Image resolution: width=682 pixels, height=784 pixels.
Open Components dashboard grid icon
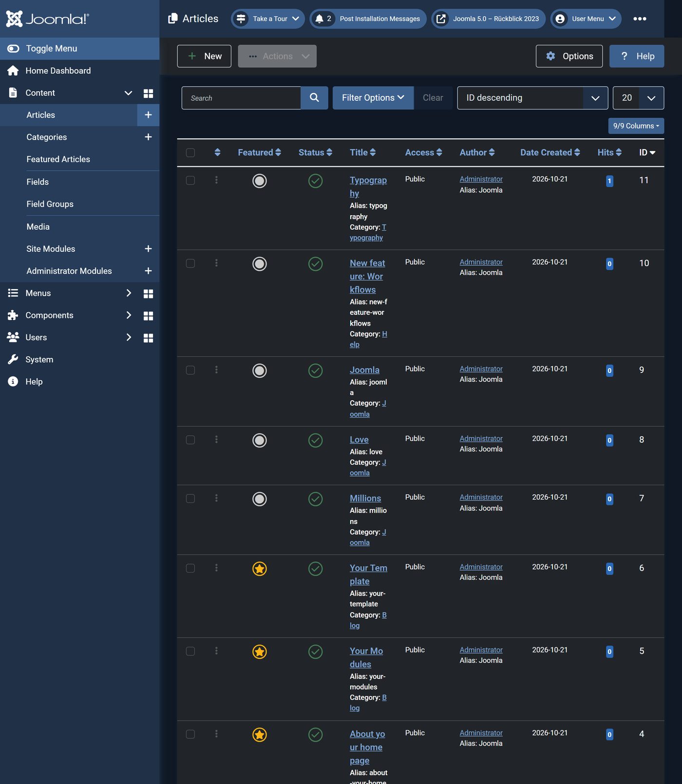click(x=149, y=316)
